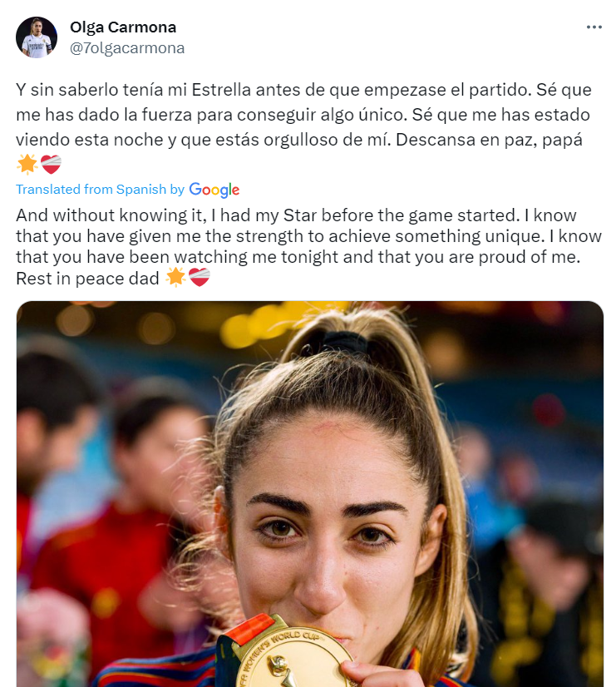Click the Google logo in translation line

coord(214,190)
